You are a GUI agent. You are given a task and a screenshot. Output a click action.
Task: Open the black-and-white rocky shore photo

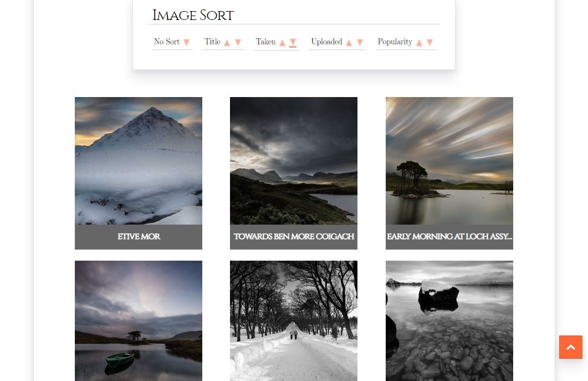(449, 321)
